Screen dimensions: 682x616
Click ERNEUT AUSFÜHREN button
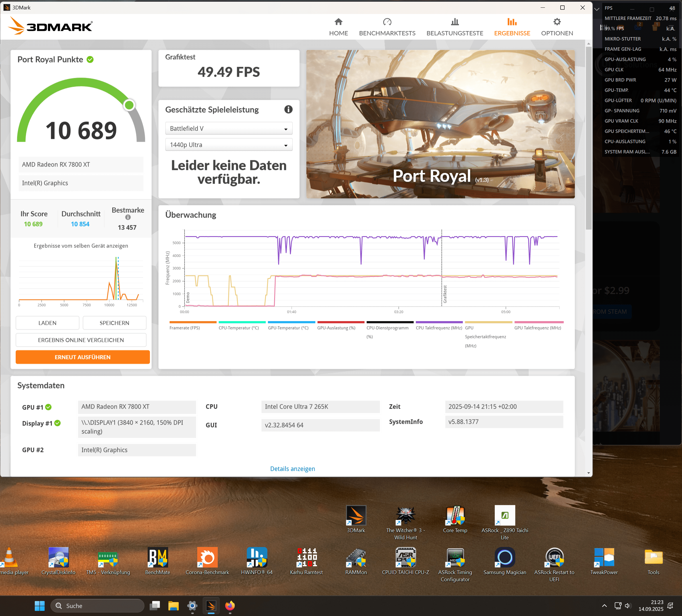[x=83, y=357]
